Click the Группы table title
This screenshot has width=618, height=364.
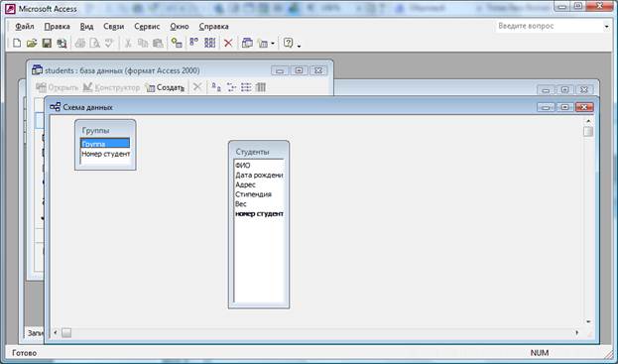95,130
